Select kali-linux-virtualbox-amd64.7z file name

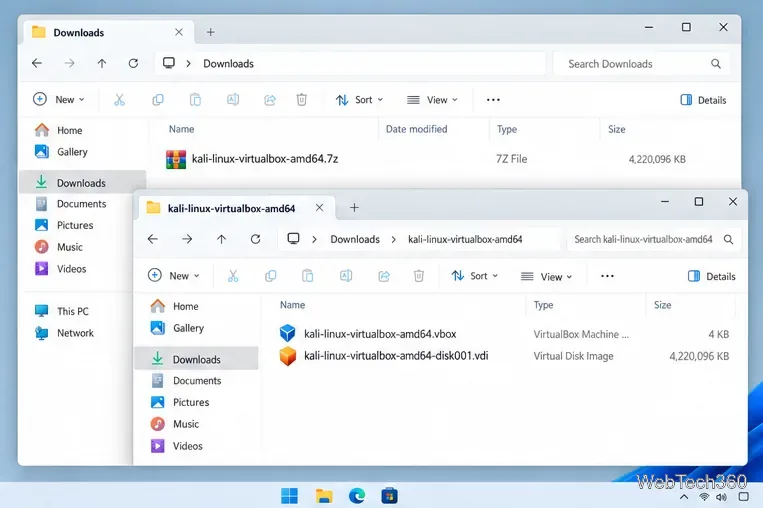(265, 159)
